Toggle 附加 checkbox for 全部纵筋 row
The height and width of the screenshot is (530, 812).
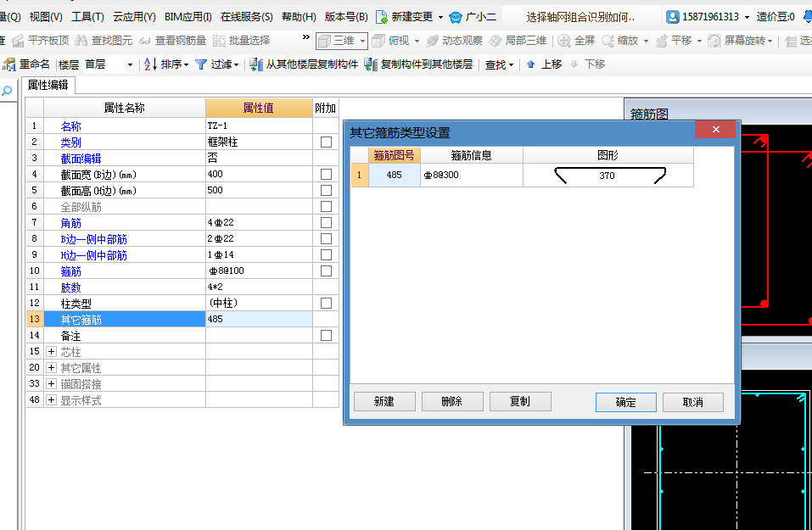point(327,207)
